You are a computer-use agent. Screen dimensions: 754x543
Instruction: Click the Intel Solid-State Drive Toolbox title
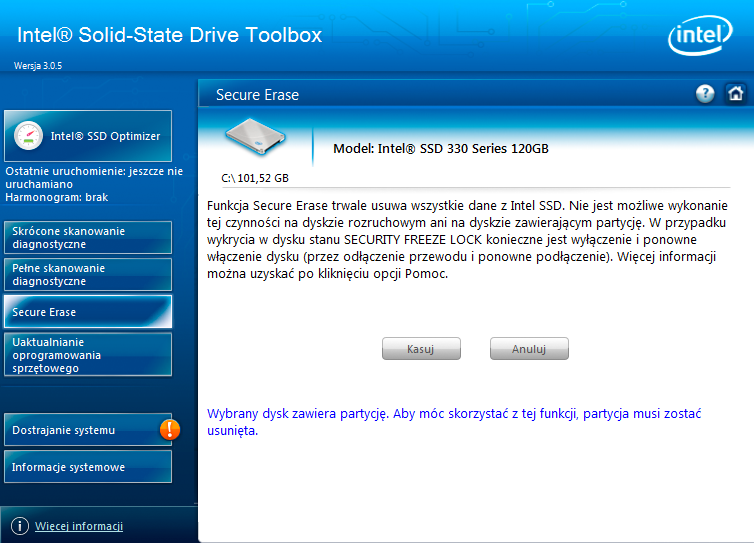[x=169, y=35]
